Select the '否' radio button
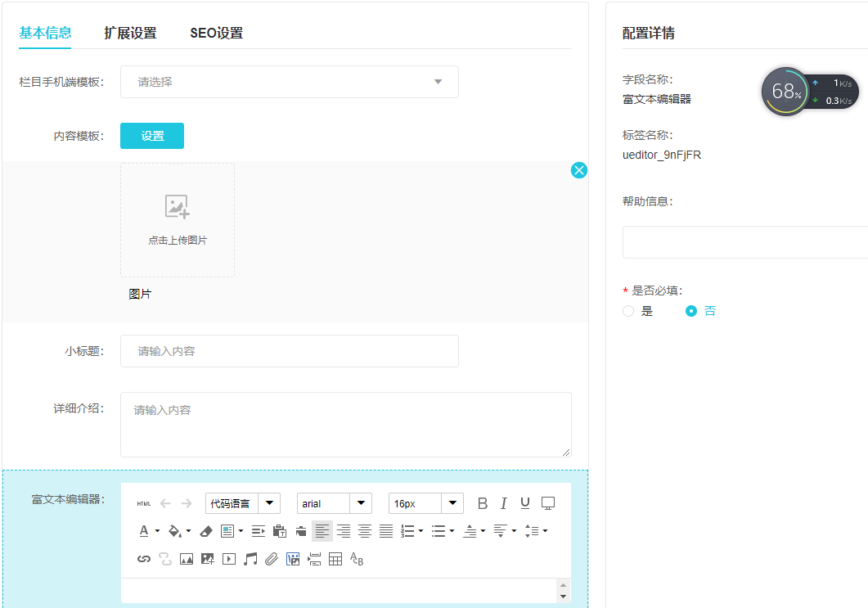The width and height of the screenshot is (868, 608). click(x=691, y=311)
